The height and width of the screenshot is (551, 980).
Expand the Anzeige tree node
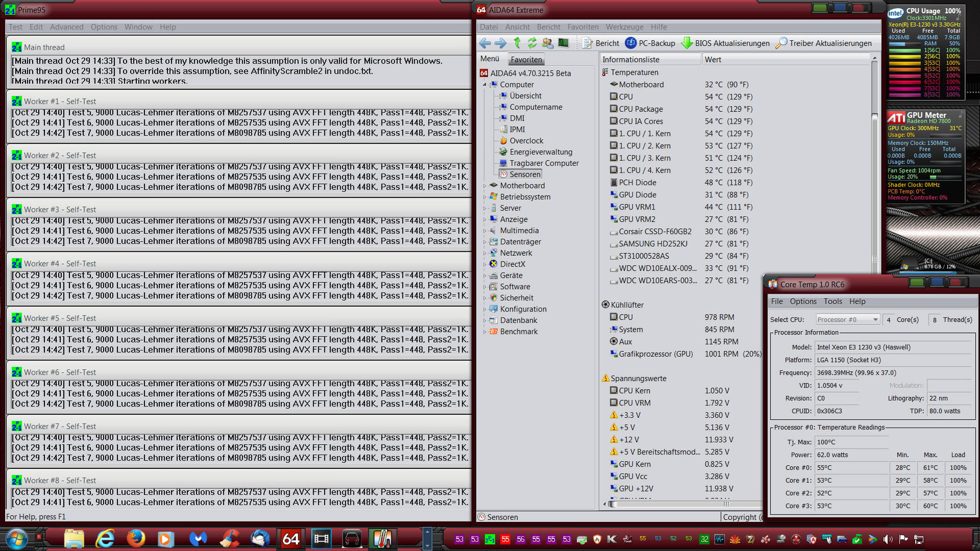pyautogui.click(x=485, y=220)
